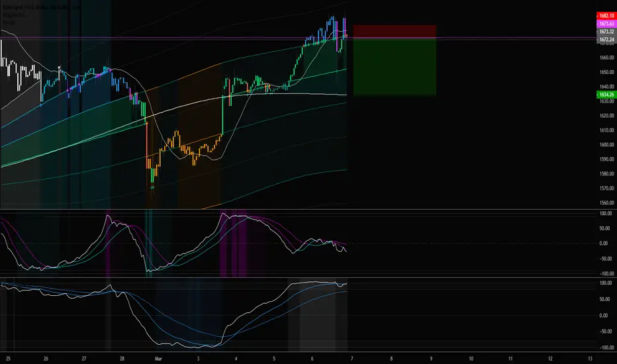Image resolution: width=617 pixels, height=364 pixels.
Task: Select the green 1634.26 target price label
Action: (606, 95)
